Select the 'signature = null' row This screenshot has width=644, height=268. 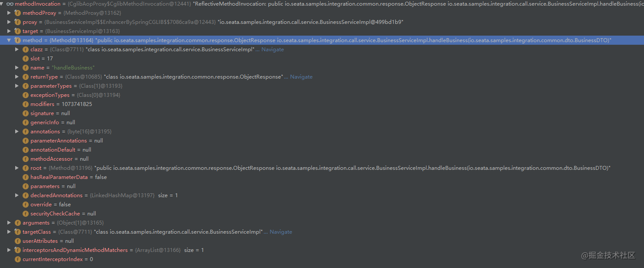coord(322,113)
